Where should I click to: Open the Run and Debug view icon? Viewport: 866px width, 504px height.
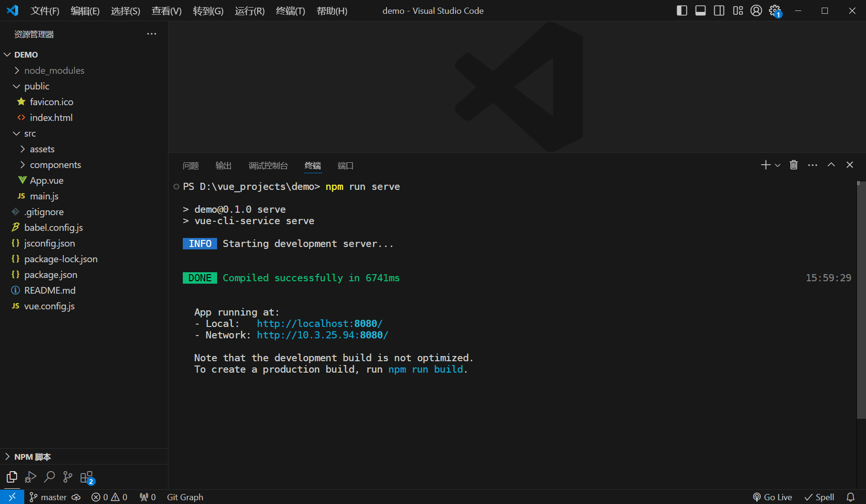click(30, 477)
